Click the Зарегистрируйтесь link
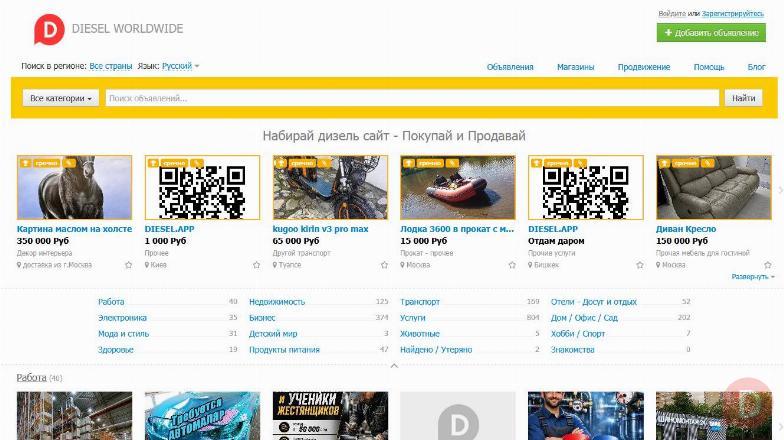 (x=732, y=14)
